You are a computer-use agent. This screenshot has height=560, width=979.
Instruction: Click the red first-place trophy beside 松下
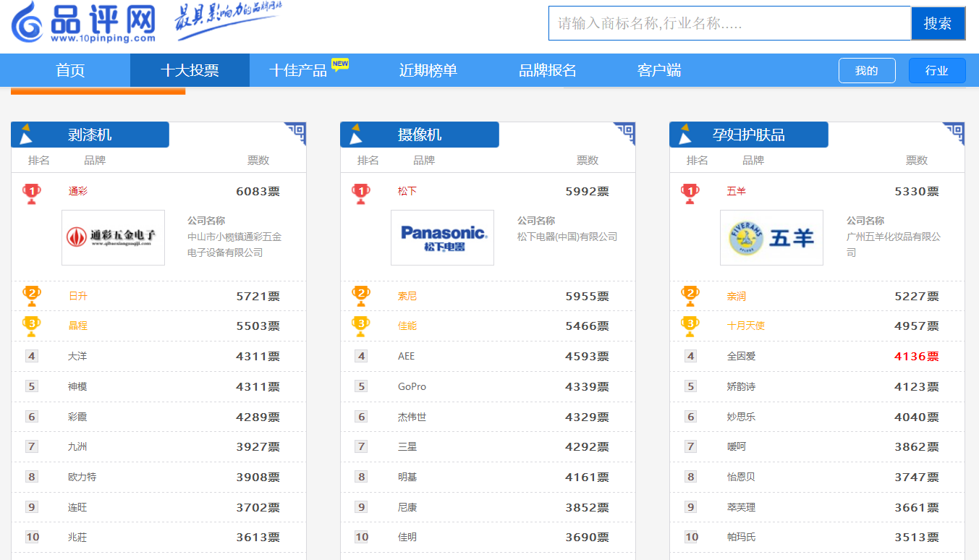[x=361, y=192]
